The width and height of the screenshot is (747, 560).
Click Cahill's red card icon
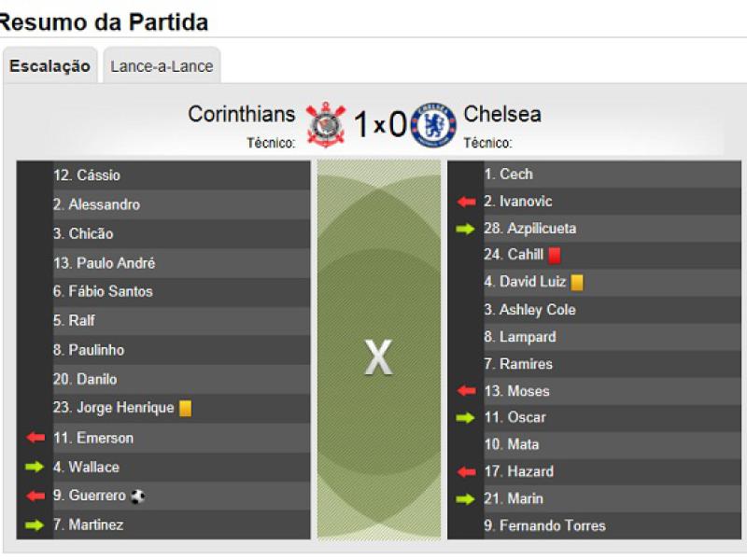[554, 255]
